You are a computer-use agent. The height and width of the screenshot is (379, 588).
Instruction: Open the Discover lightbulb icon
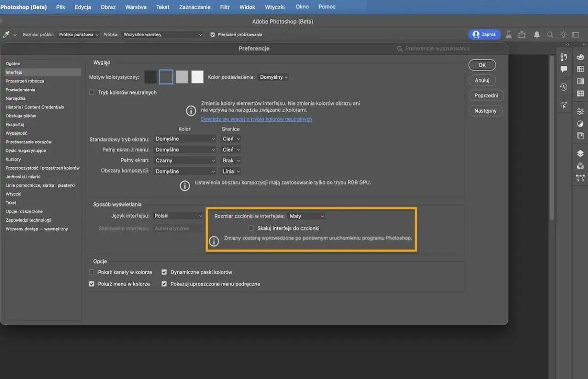[x=563, y=34]
